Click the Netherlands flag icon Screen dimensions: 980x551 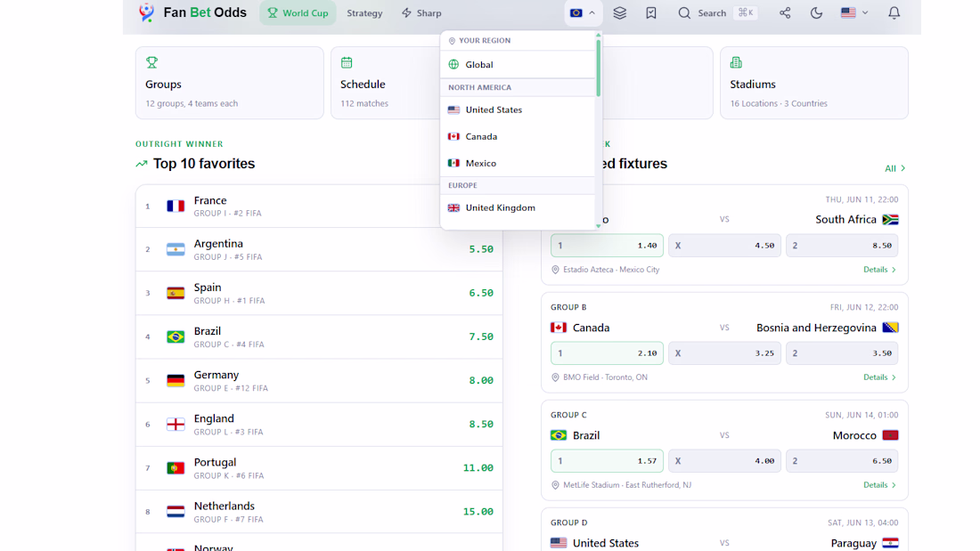coord(176,512)
